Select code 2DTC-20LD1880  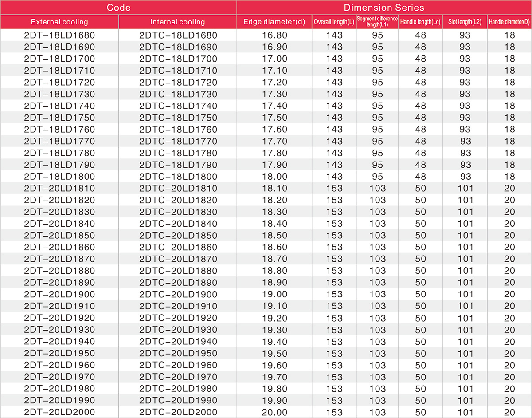pyautogui.click(x=178, y=270)
